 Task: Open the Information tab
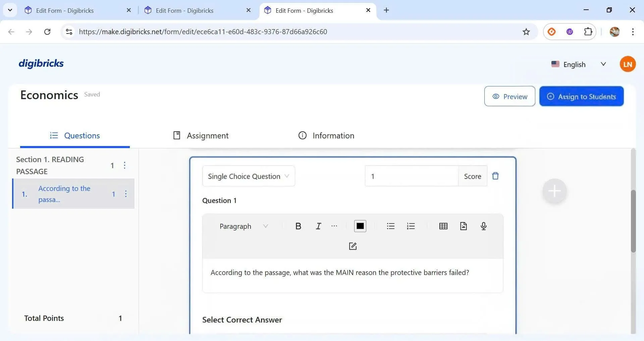tap(326, 136)
